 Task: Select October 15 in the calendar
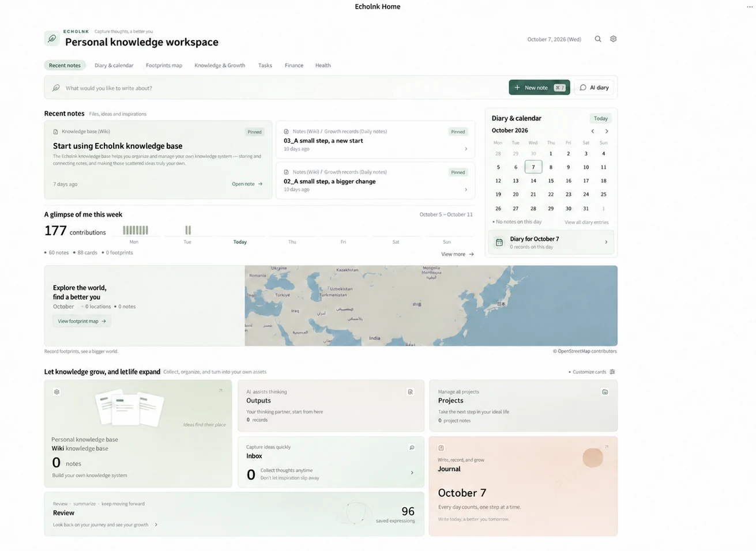point(551,181)
